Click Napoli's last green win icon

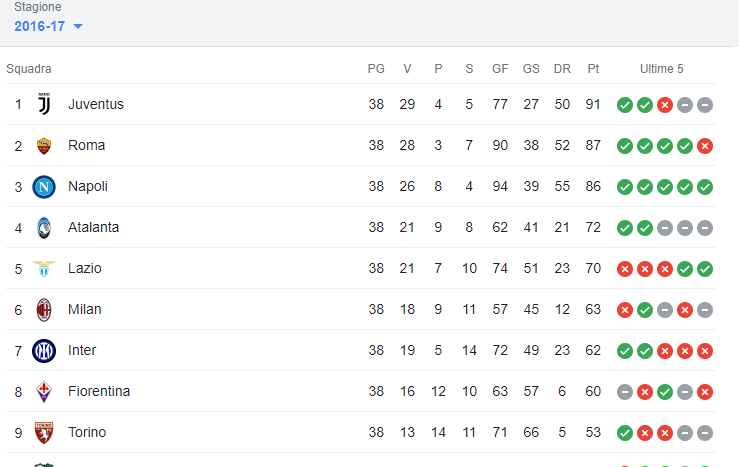point(705,187)
